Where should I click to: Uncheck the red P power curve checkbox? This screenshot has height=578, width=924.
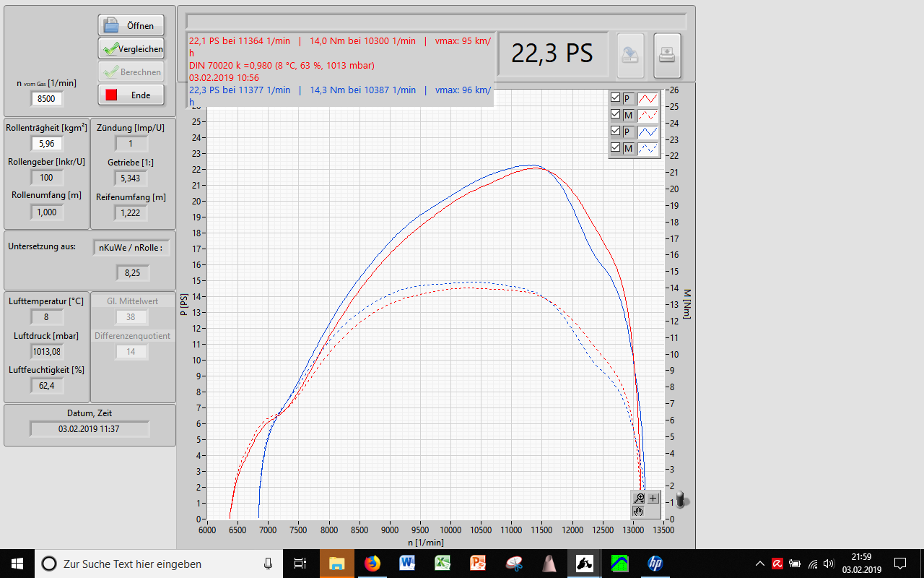[x=615, y=98]
